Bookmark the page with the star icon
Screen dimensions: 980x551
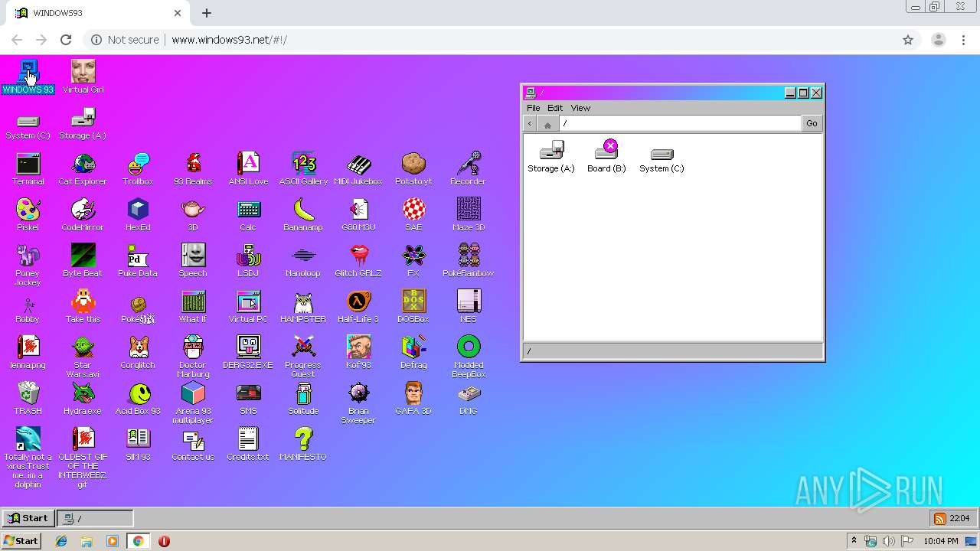coord(908,40)
